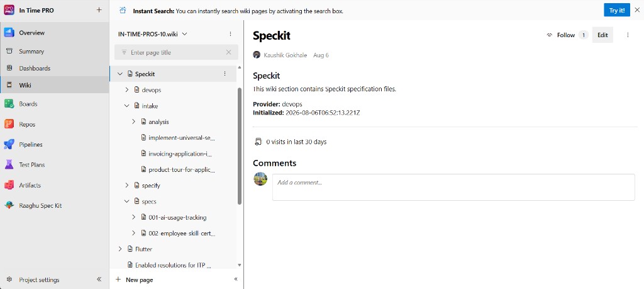Expand the devops tree node
Viewport: 644px width, 289px height.
(x=127, y=89)
